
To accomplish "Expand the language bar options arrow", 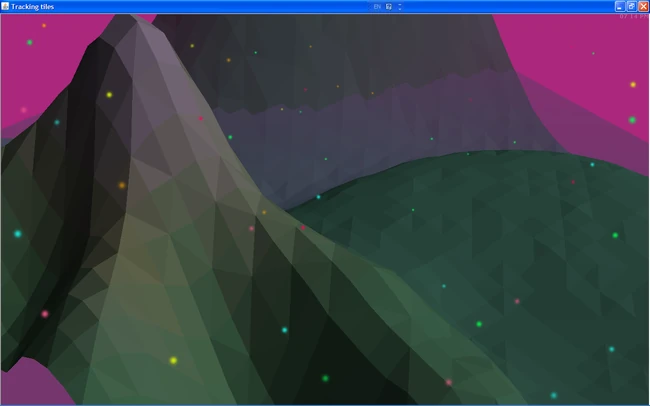I will 400,7.
